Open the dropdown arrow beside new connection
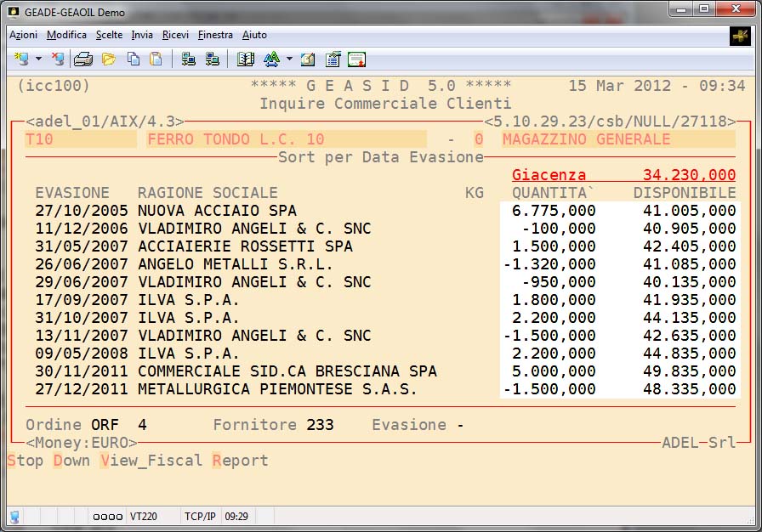The height and width of the screenshot is (532, 762). click(x=38, y=59)
